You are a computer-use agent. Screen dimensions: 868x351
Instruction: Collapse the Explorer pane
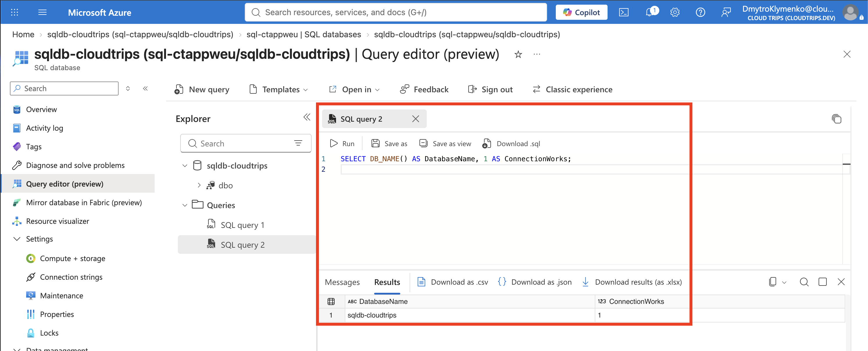(307, 118)
